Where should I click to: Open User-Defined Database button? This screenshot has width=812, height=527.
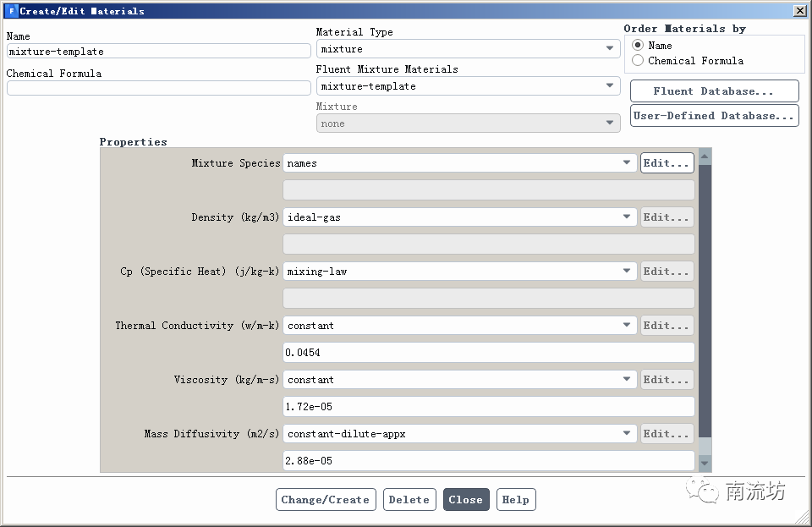714,115
